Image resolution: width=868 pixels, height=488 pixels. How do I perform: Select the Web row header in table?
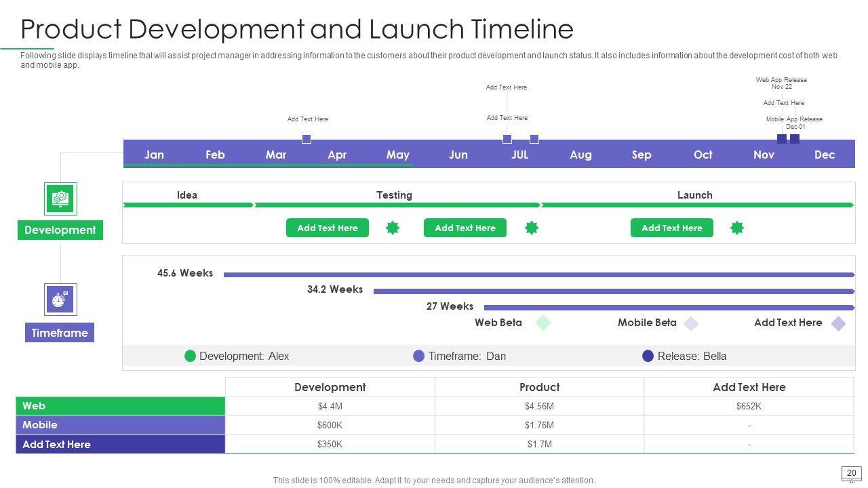coord(120,406)
